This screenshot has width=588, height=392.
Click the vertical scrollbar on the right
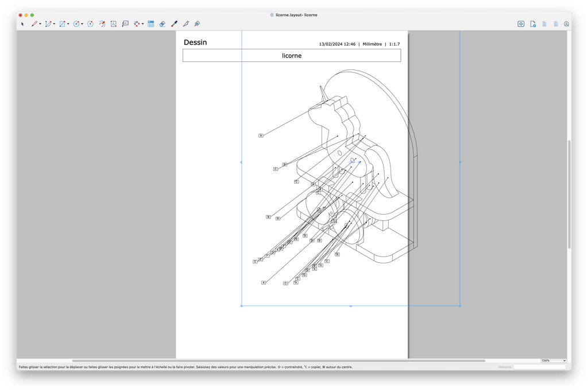point(568,194)
